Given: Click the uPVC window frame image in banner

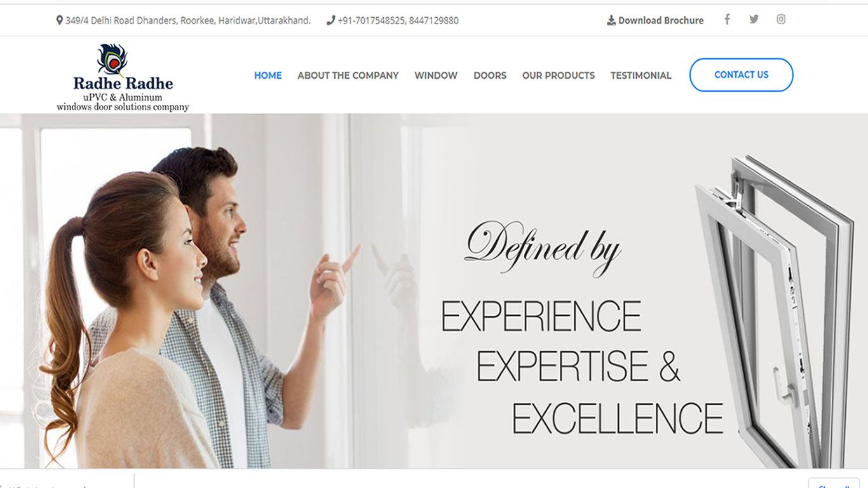Looking at the screenshot, I should pos(775,311).
